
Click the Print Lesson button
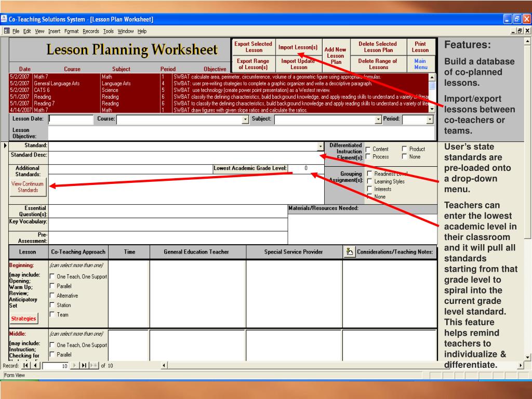point(420,47)
